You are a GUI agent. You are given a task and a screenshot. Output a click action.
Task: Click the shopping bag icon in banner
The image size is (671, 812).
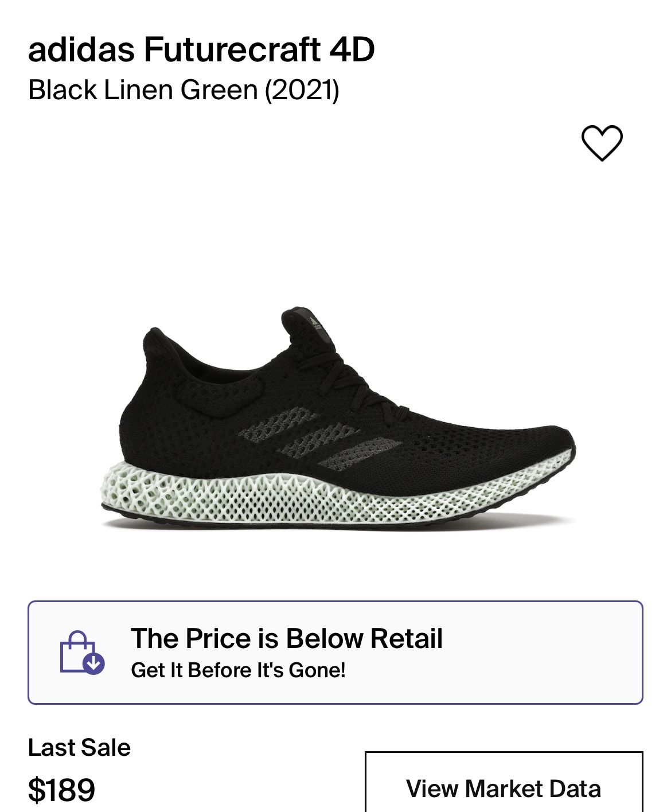[x=79, y=651]
